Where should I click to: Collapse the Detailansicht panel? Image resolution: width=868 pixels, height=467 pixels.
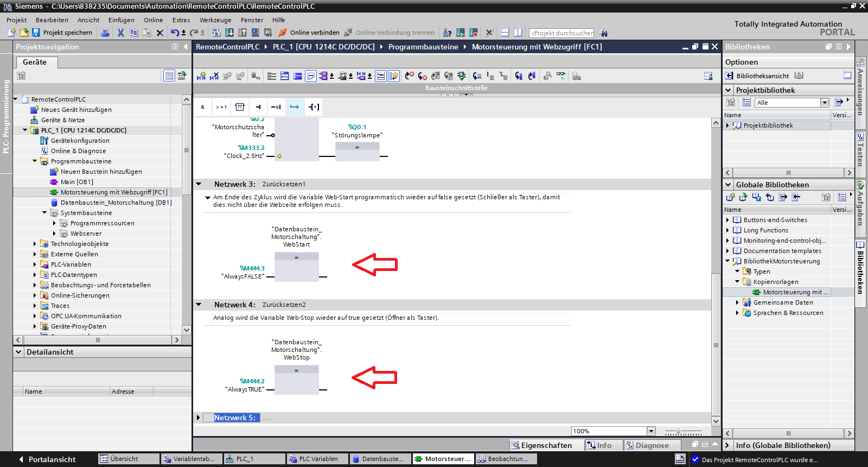pyautogui.click(x=19, y=352)
